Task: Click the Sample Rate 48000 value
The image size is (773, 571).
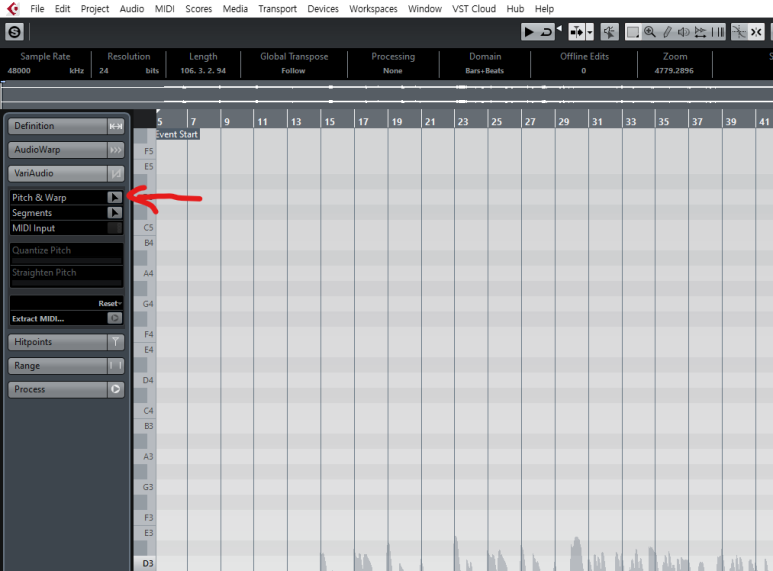Action: click(19, 71)
